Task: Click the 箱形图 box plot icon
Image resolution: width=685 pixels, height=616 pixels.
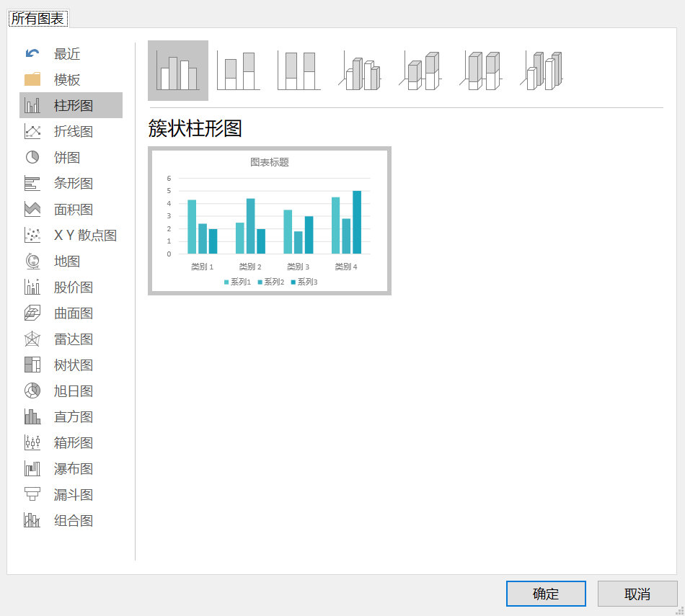Action: 32,442
